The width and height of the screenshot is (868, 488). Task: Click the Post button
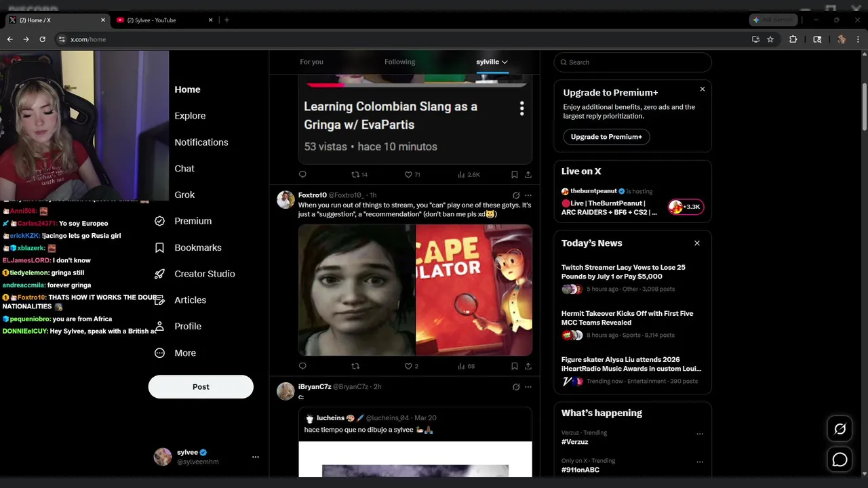point(201,387)
